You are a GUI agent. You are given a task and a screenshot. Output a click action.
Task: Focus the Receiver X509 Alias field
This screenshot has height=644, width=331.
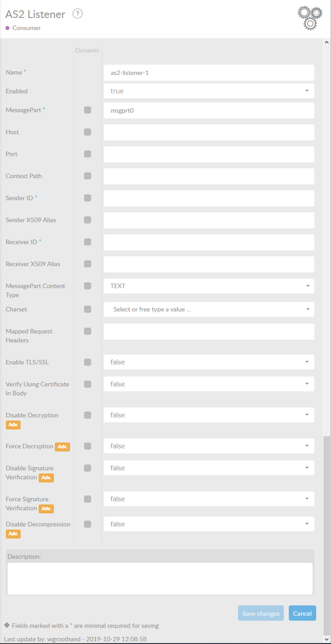tap(209, 264)
